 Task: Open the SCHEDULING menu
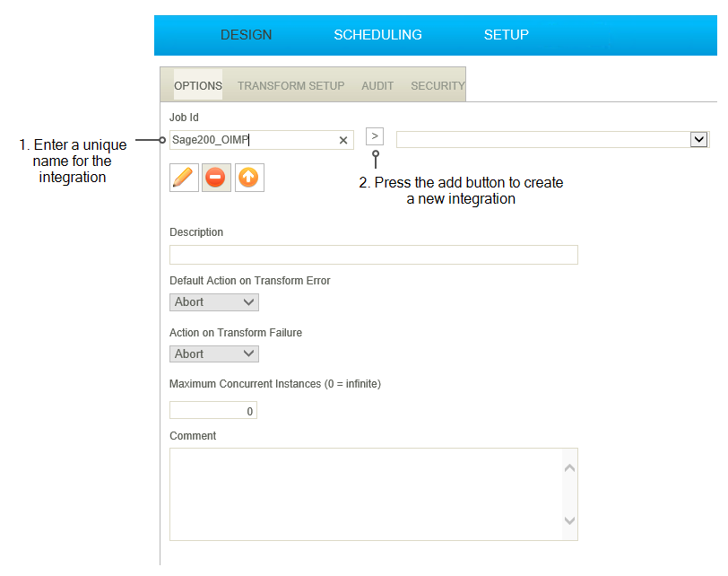point(377,35)
